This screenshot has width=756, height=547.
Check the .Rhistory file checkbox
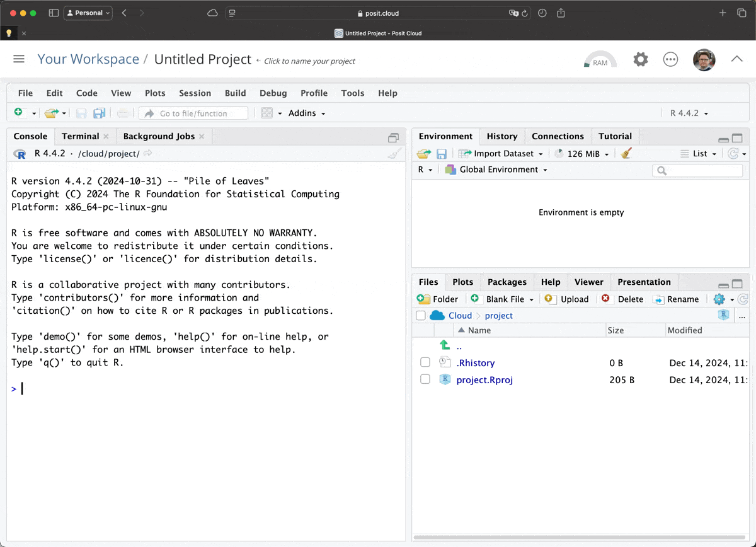425,362
